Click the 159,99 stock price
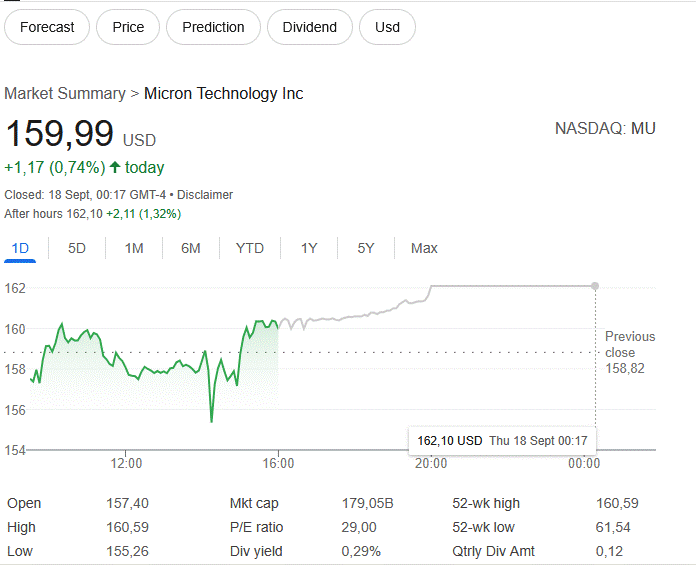This screenshot has height=565, width=696. 60,133
